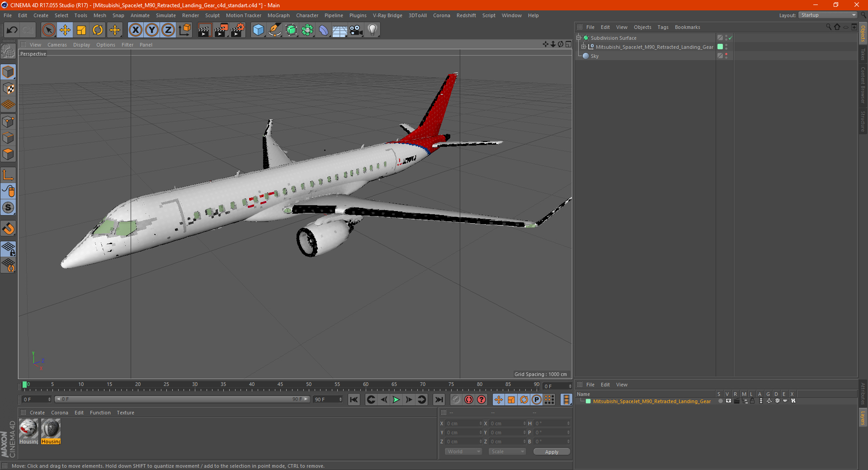Click green layer color of Mitsubishi_SpaceJet object
This screenshot has height=470, width=868.
pos(720,47)
